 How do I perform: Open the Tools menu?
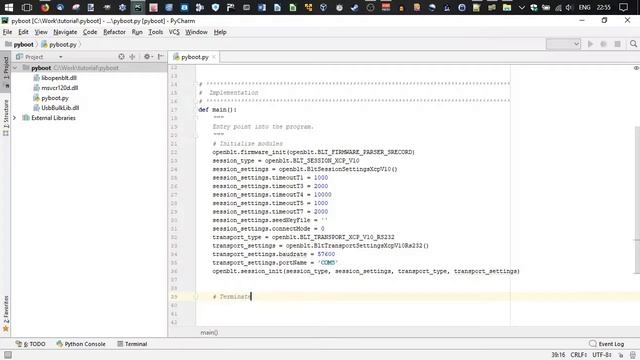click(156, 32)
